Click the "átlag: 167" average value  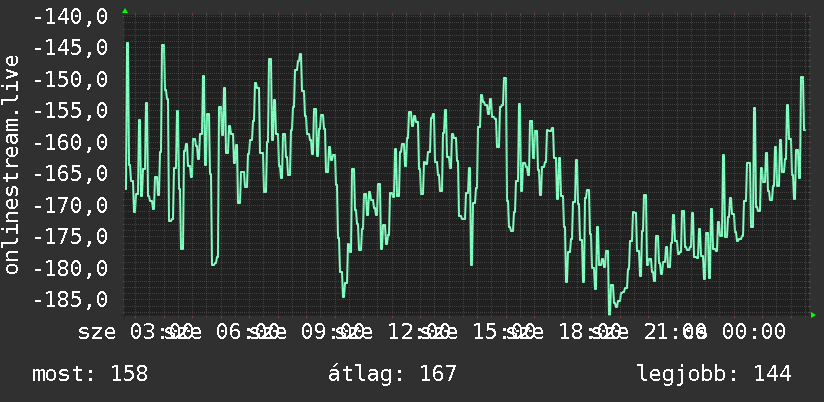[392, 374]
